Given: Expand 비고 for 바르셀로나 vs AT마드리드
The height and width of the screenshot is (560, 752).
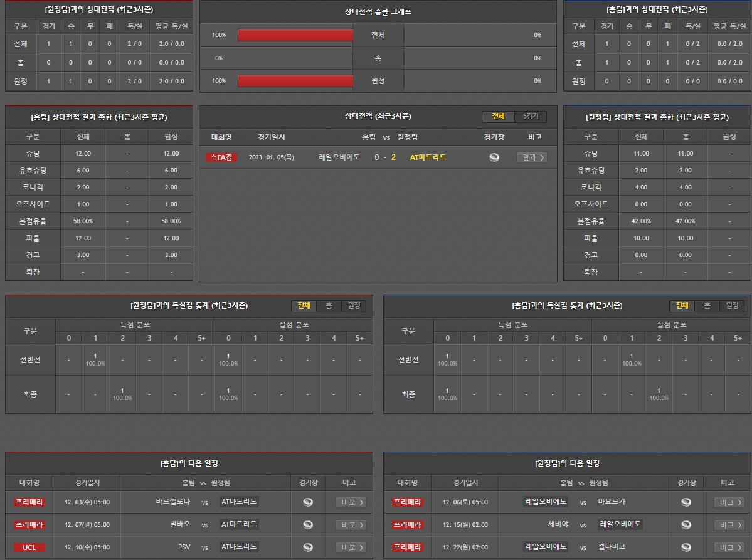Looking at the screenshot, I should pos(351,502).
